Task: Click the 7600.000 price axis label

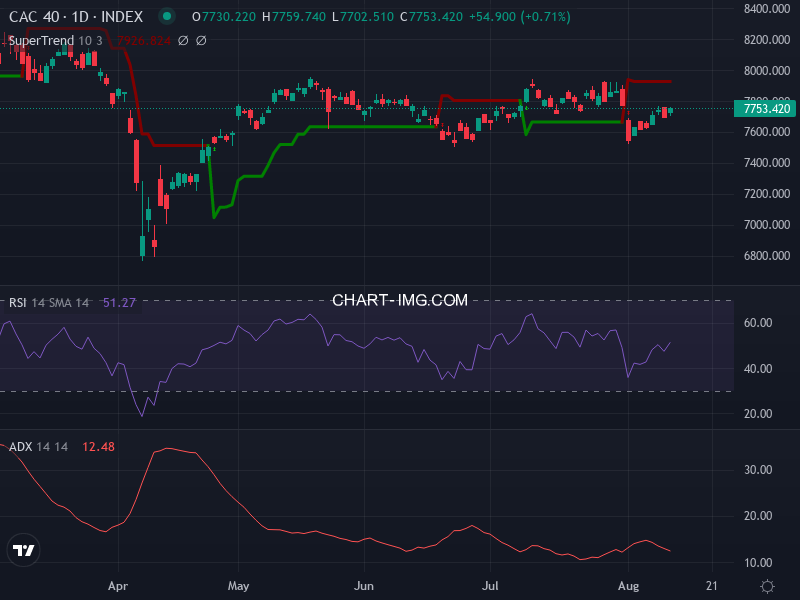Action: coord(767,132)
